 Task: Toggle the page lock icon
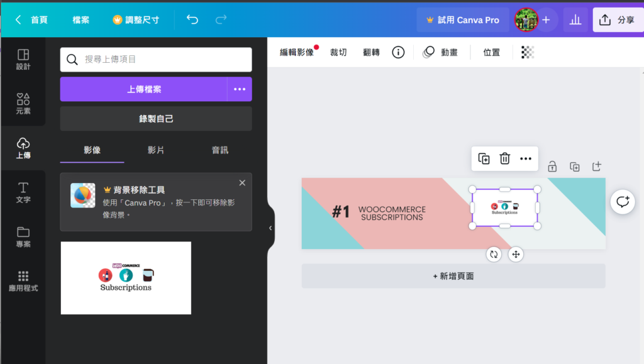[x=552, y=167]
